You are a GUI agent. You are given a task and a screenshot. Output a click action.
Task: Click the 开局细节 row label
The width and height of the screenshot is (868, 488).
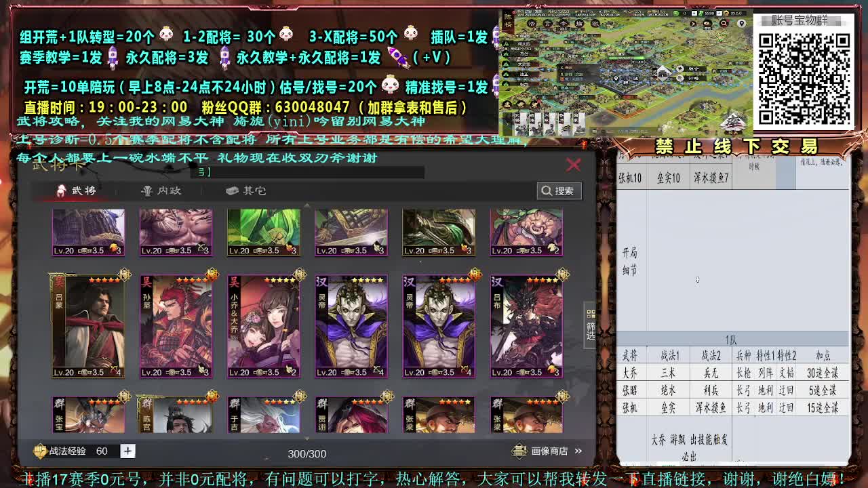tap(630, 261)
